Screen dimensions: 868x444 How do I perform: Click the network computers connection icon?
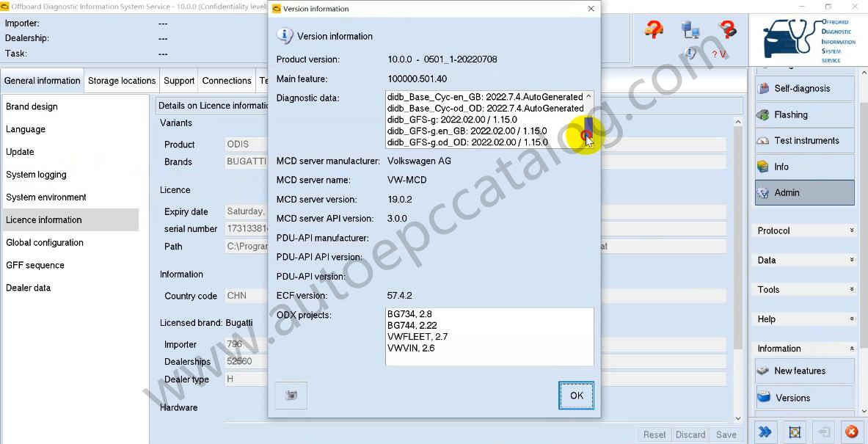[x=691, y=30]
